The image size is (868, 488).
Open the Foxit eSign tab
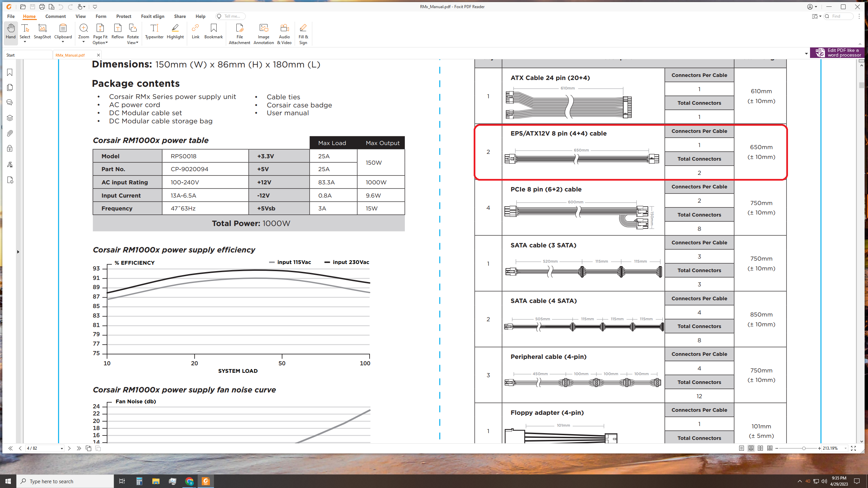(153, 16)
